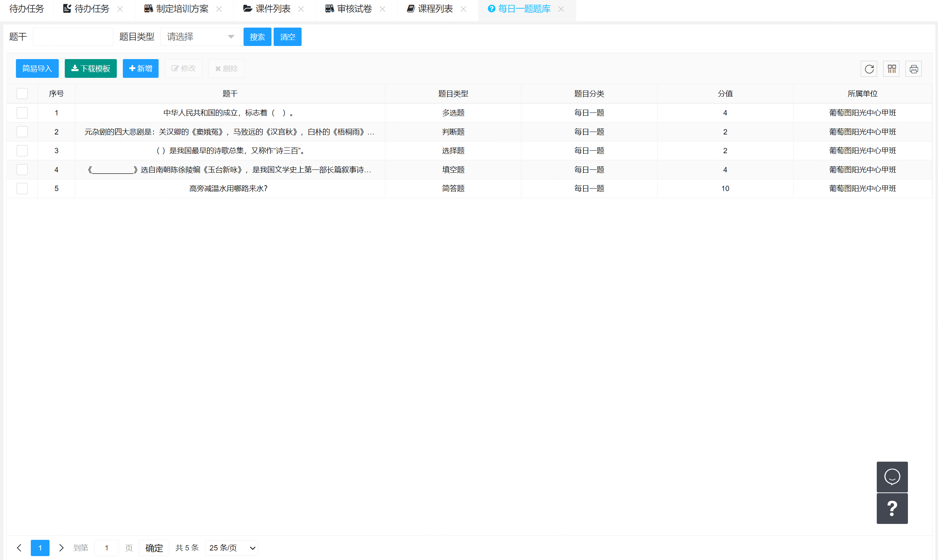Open the column filter grid icon
938x560 pixels.
point(892,69)
